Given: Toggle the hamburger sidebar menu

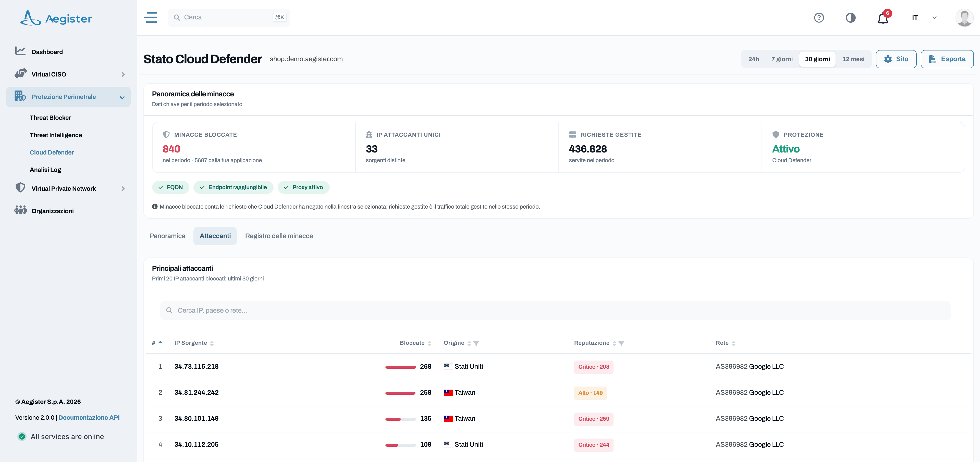Looking at the screenshot, I should [x=151, y=18].
